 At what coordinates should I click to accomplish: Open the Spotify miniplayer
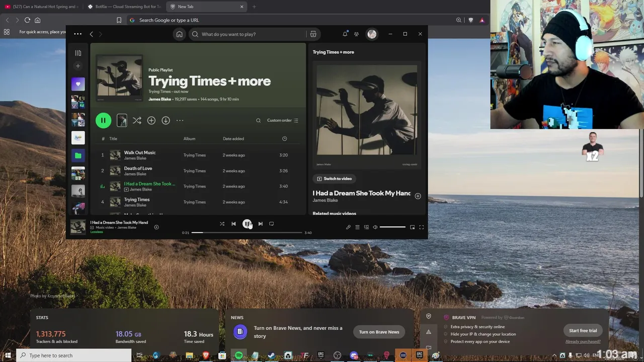click(x=412, y=227)
